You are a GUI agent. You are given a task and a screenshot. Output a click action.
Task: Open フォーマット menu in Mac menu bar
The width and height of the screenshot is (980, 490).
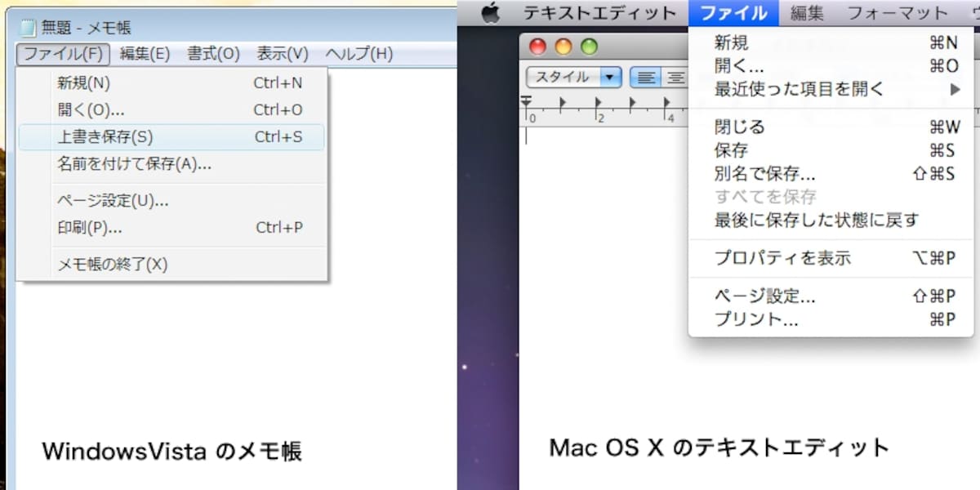[897, 12]
